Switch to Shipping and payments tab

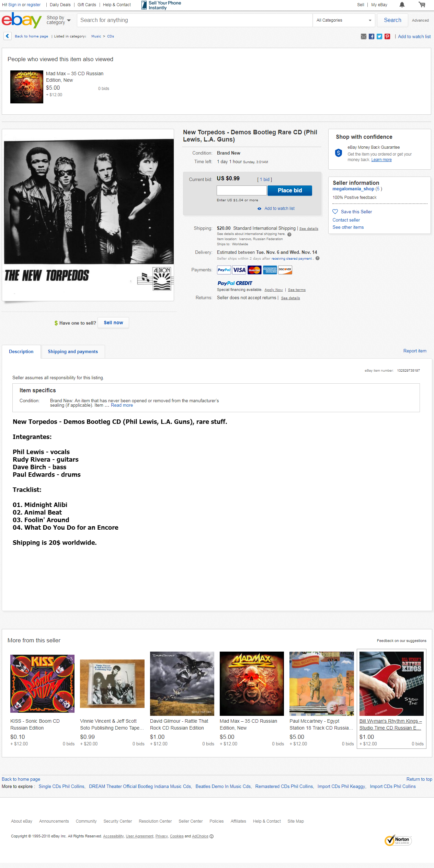click(73, 352)
